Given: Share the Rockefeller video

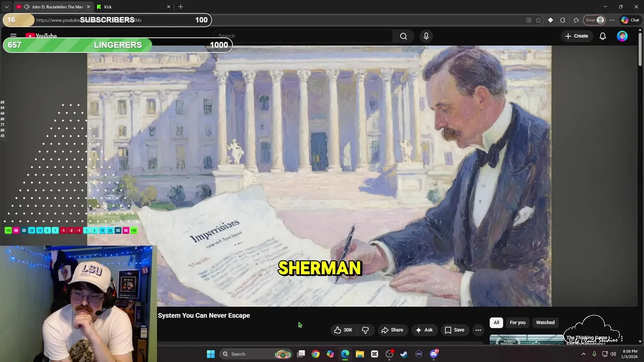Looking at the screenshot, I should click(392, 330).
